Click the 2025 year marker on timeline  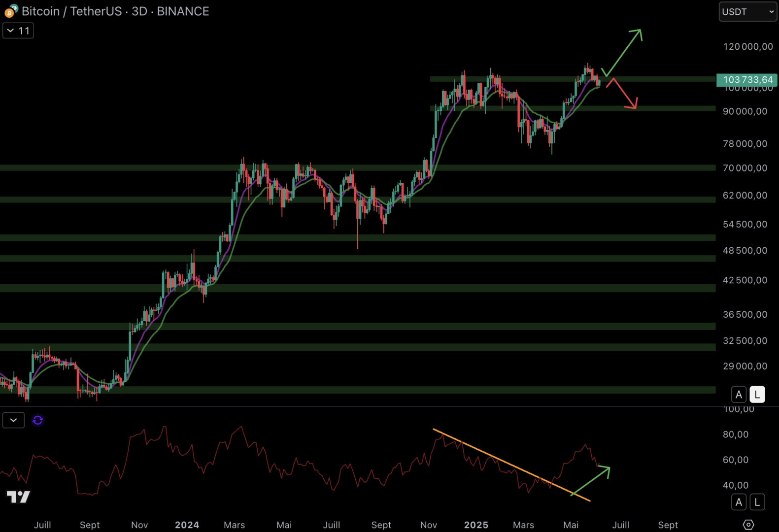click(476, 525)
